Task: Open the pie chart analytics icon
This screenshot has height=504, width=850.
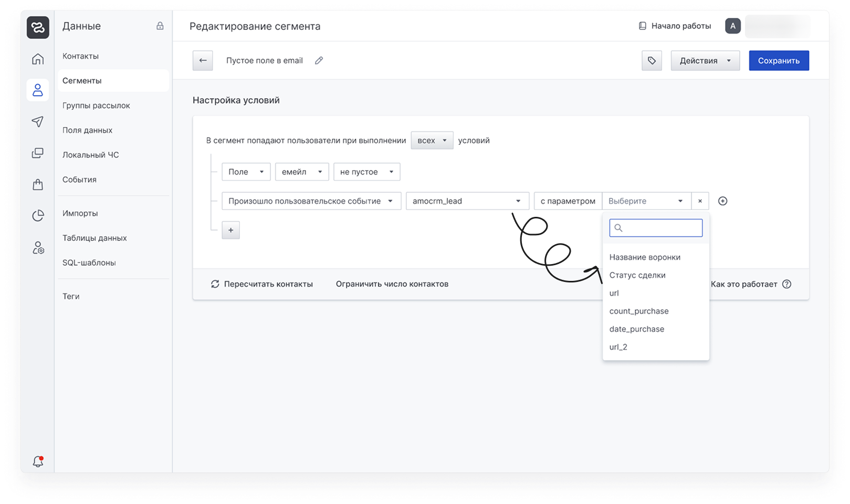Action: [x=38, y=216]
